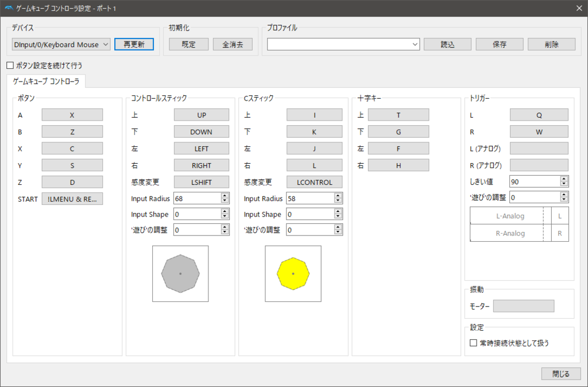
Task: Click the empty モーター rumble mapping button
Action: (x=524, y=306)
